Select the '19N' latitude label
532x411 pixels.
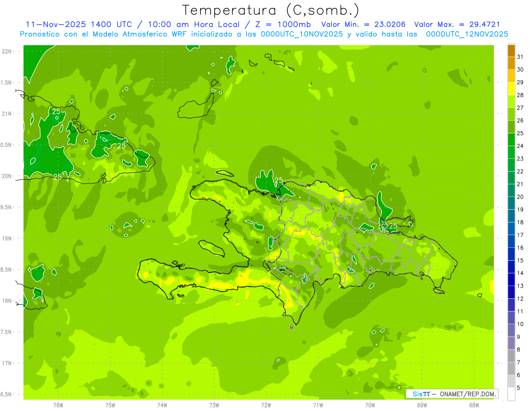coord(6,238)
